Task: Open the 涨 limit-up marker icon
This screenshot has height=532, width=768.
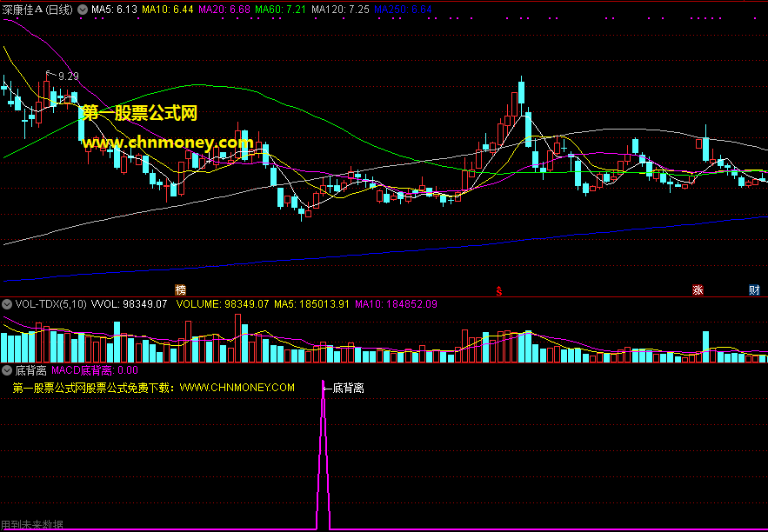Action: [698, 289]
